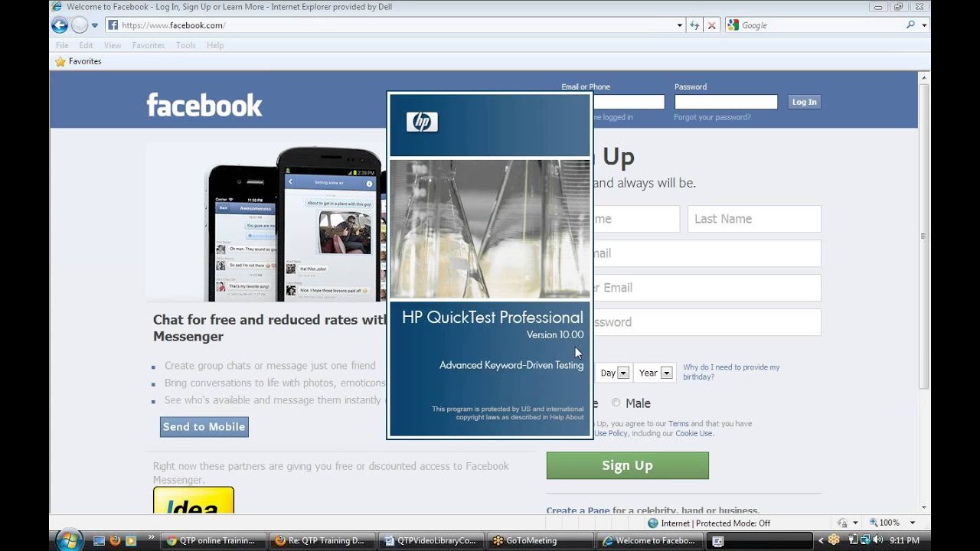Screen dimensions: 980x551
Task: Open the View menu
Action: (113, 45)
